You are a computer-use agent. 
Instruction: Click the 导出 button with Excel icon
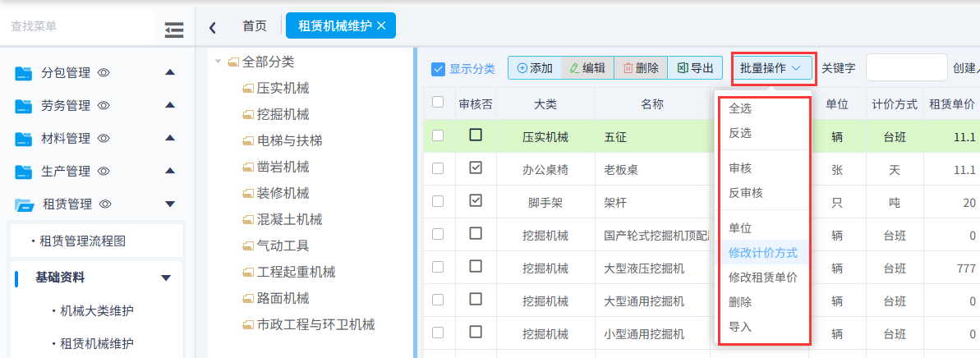(x=695, y=68)
